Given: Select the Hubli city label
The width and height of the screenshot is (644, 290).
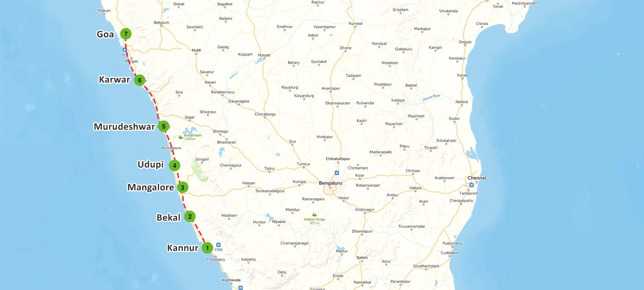Looking at the screenshot, I should click(x=196, y=50).
